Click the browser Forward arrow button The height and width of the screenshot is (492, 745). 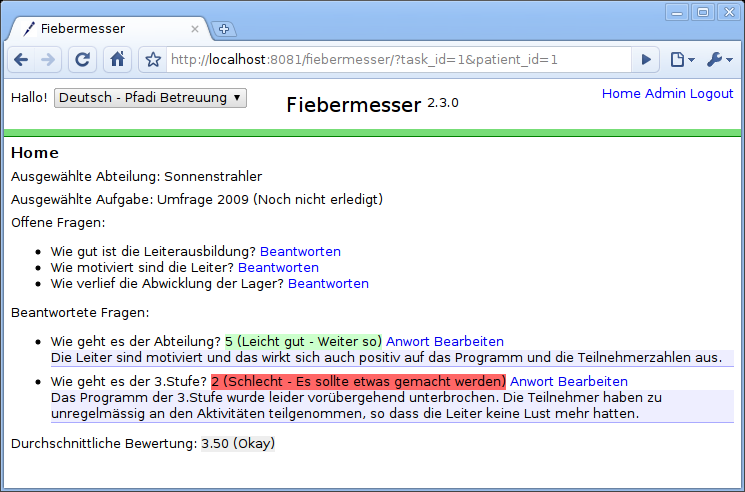pos(48,60)
